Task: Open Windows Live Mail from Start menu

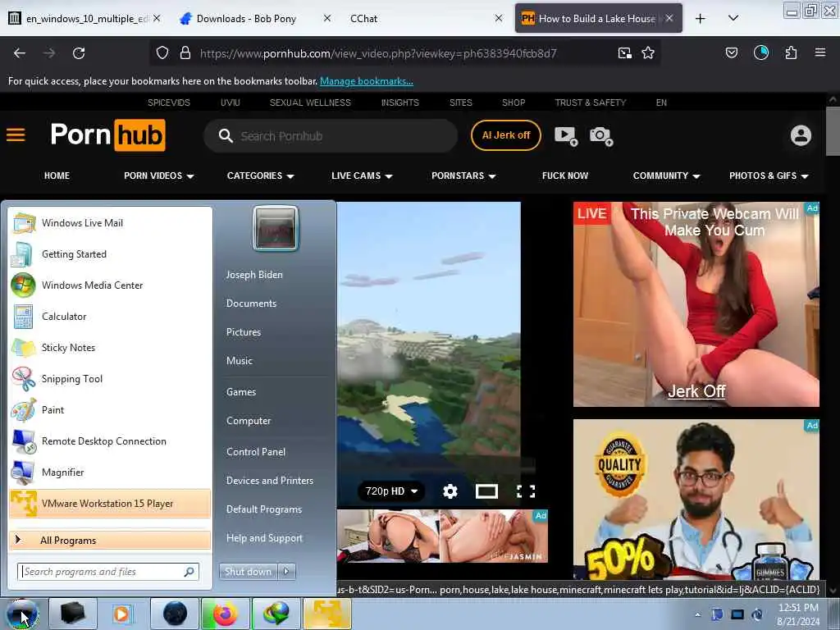Action: [110, 223]
